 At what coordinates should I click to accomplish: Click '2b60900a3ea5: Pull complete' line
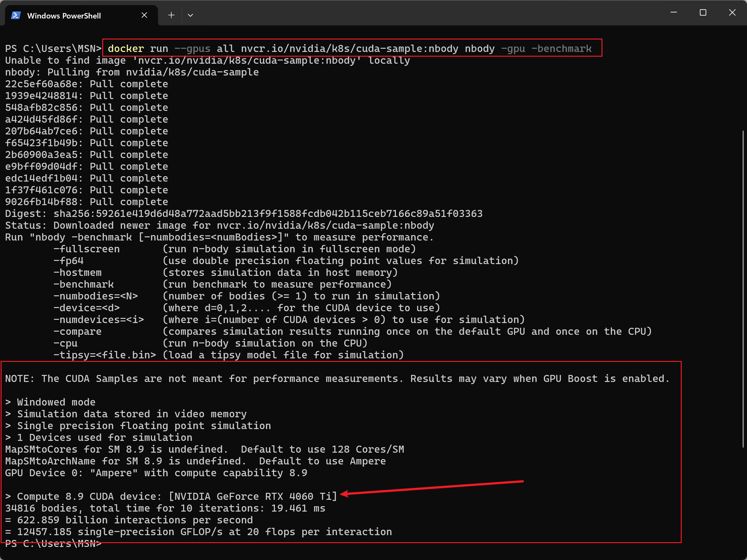coord(87,155)
